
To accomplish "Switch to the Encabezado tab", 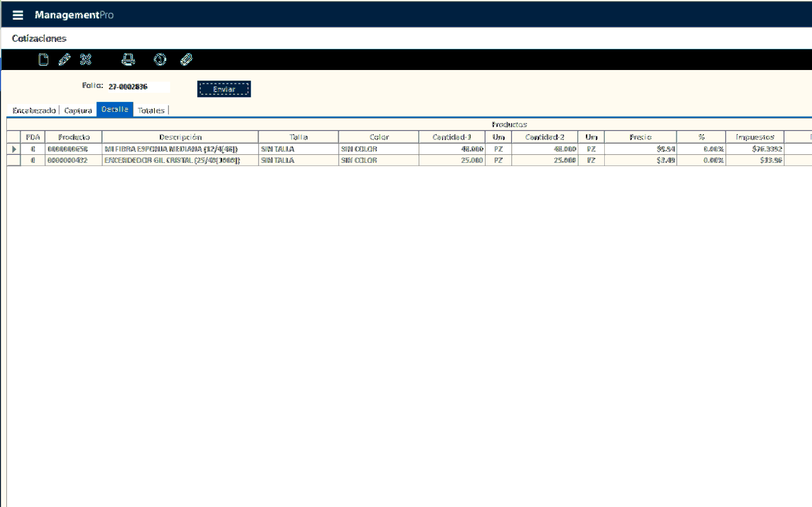I will (x=34, y=110).
